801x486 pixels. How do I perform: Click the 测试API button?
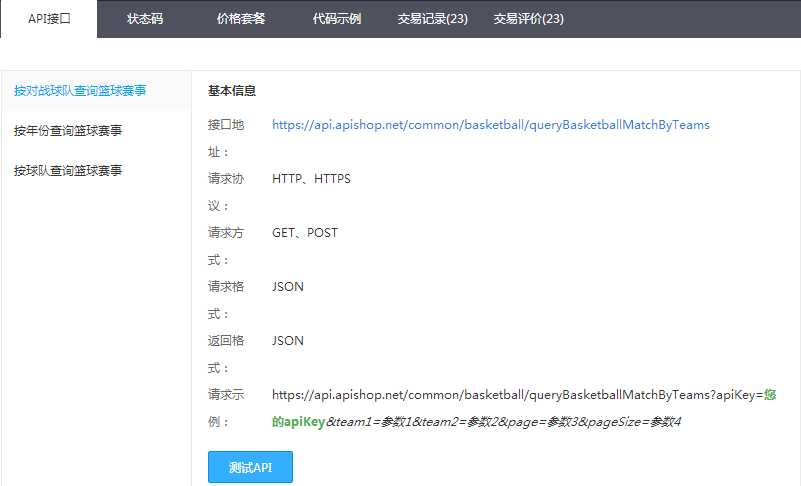coord(250,467)
